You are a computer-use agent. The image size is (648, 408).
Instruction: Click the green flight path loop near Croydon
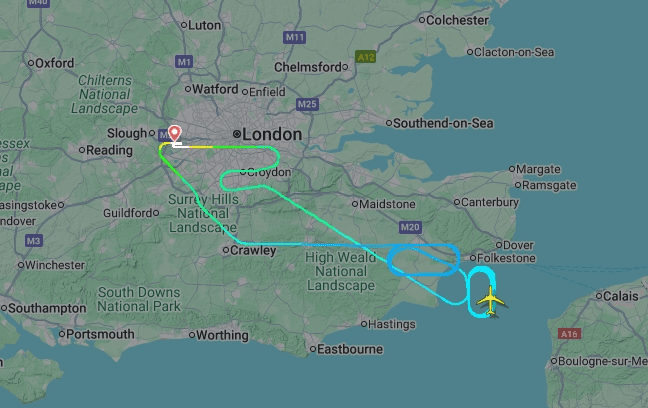pos(250,168)
